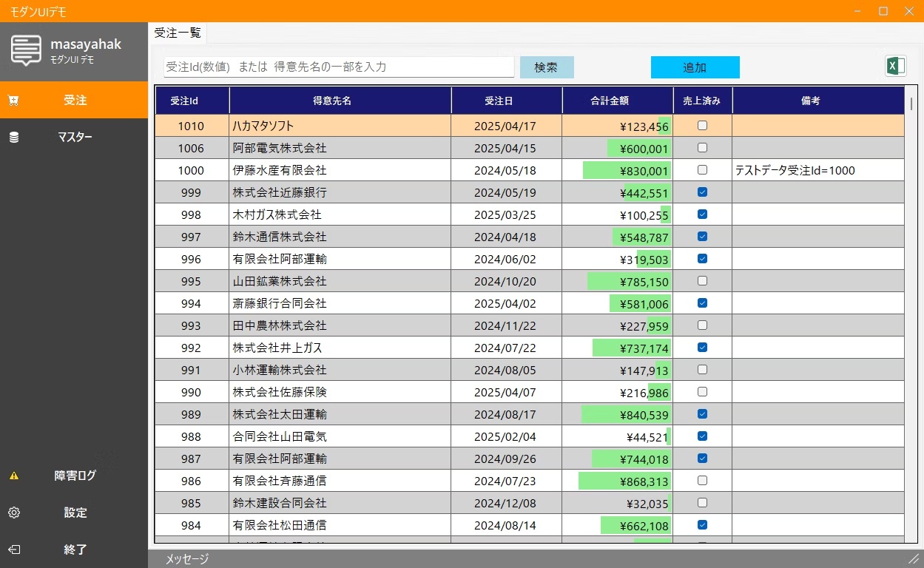
Task: Sort by the 受注日 column header
Action: point(507,100)
